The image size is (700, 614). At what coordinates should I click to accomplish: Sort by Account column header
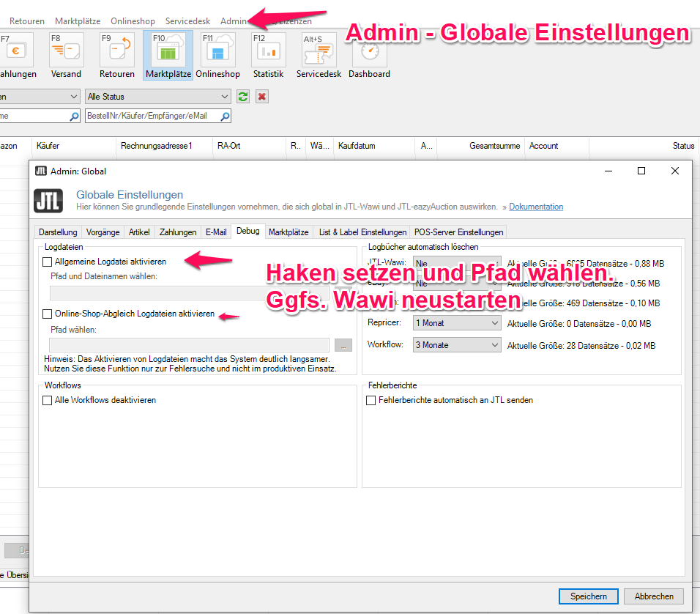pyautogui.click(x=556, y=146)
